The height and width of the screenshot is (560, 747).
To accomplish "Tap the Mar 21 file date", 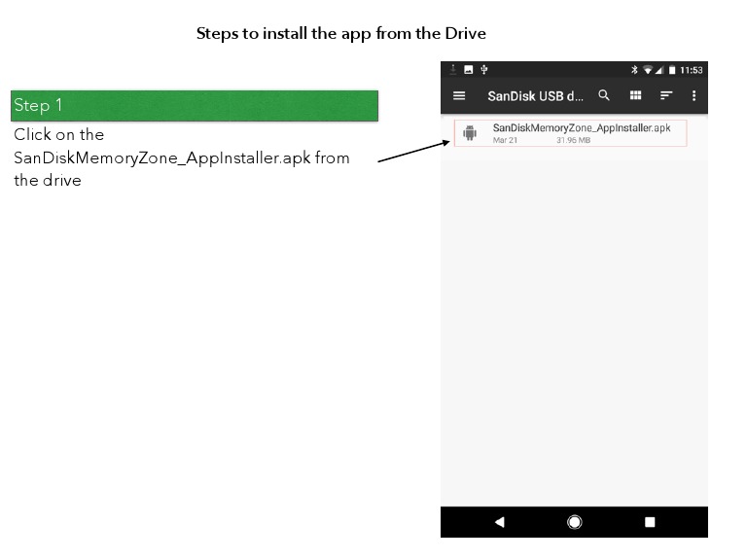I will click(505, 140).
